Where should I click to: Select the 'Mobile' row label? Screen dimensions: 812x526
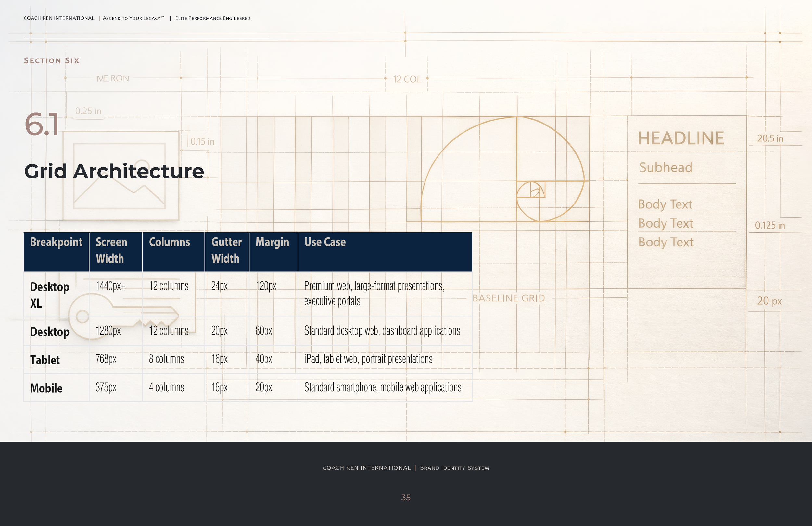46,388
